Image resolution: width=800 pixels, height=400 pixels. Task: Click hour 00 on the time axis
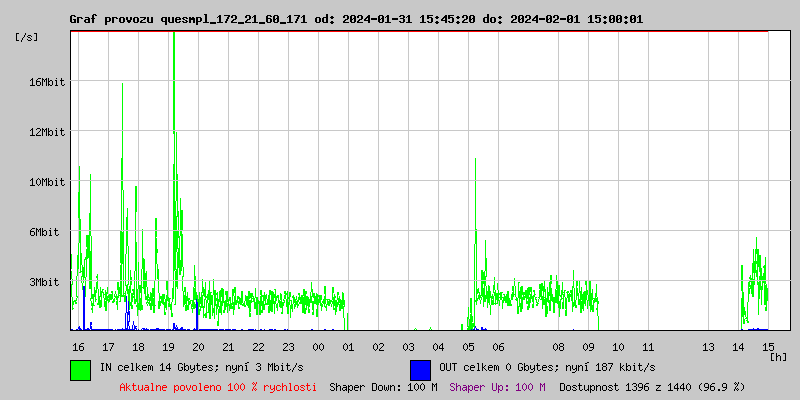(x=318, y=347)
